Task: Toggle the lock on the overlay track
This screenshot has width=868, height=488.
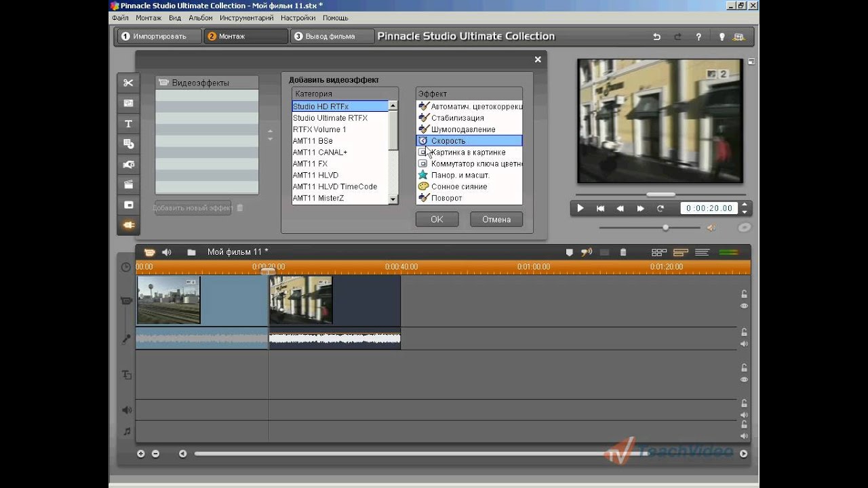Action: click(x=744, y=367)
